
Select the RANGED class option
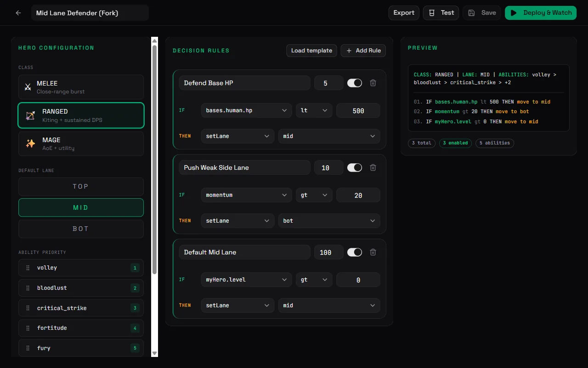81,115
